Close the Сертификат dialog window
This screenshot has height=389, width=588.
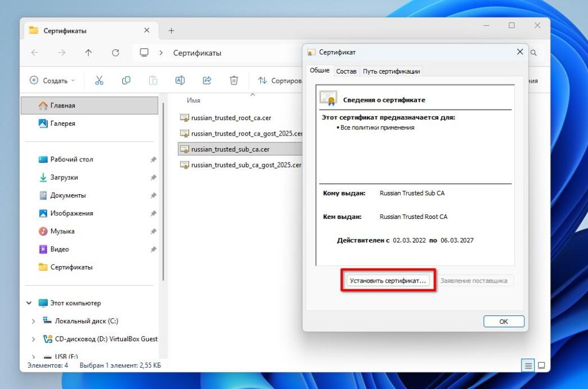[520, 52]
